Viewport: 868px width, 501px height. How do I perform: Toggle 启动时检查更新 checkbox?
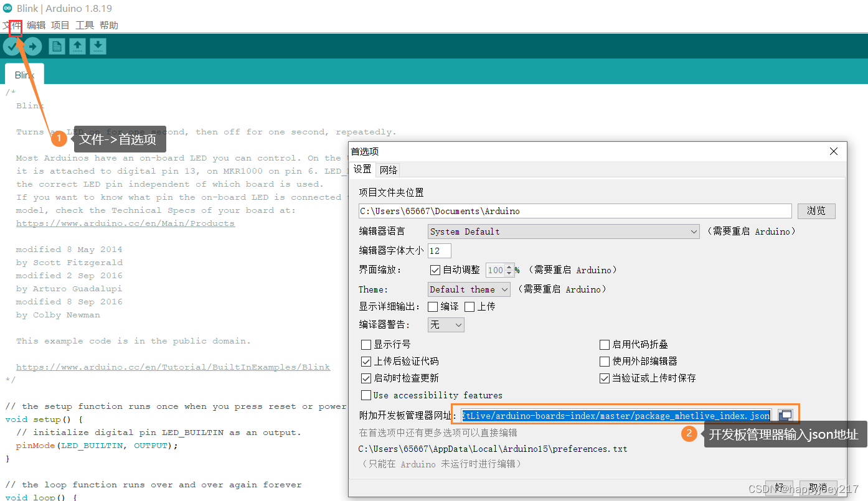(x=366, y=378)
